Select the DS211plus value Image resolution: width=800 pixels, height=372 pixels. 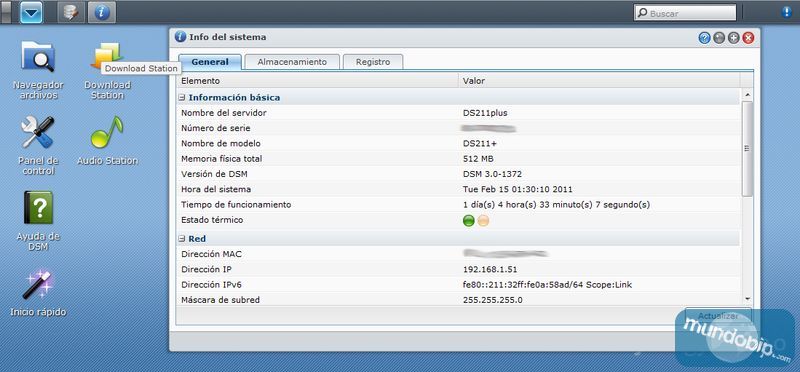[485, 113]
